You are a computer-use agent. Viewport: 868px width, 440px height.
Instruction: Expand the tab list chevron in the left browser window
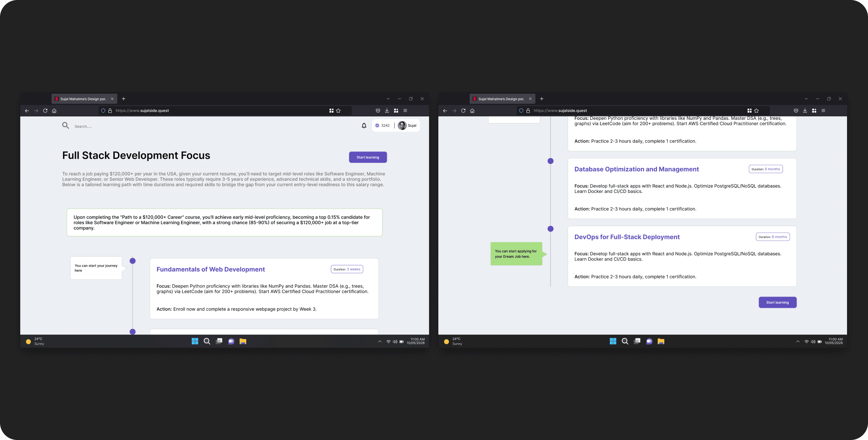tap(388, 99)
